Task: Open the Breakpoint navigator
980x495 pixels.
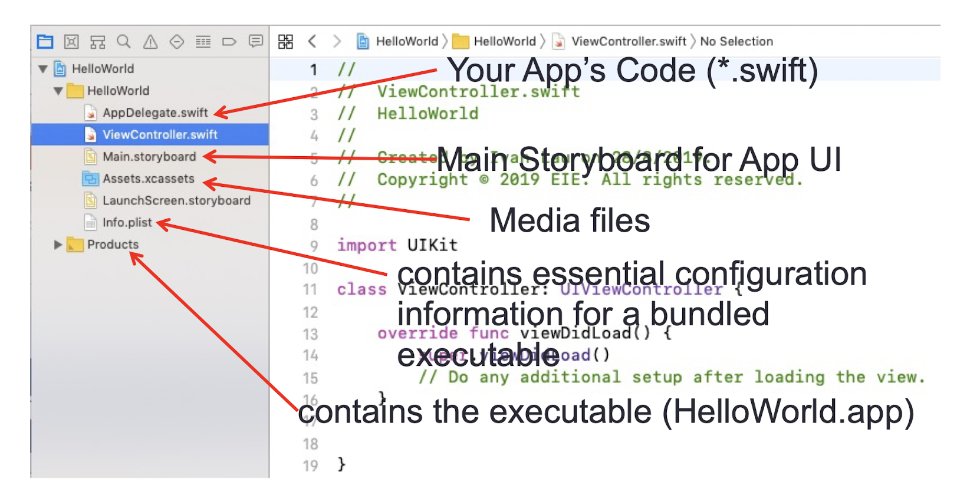Action: (x=229, y=42)
